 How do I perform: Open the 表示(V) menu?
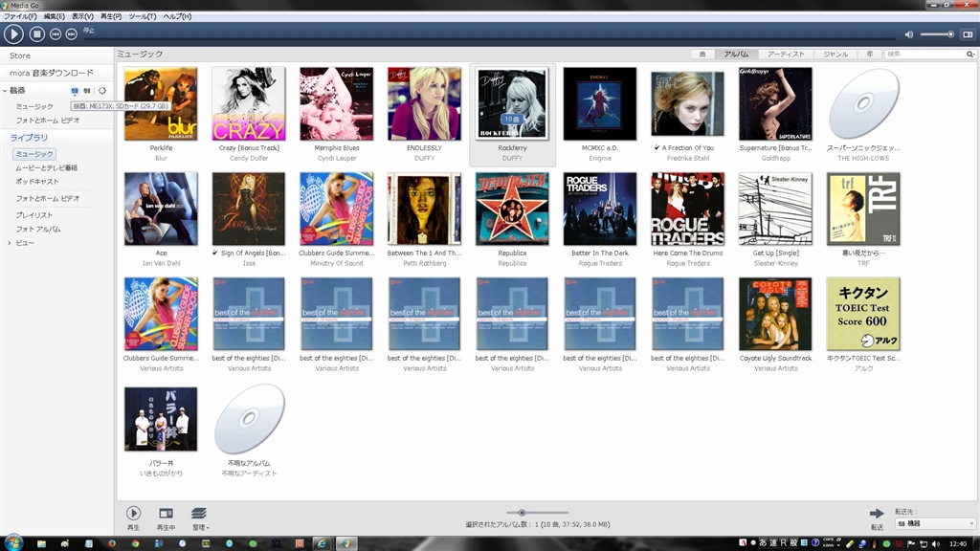point(82,16)
